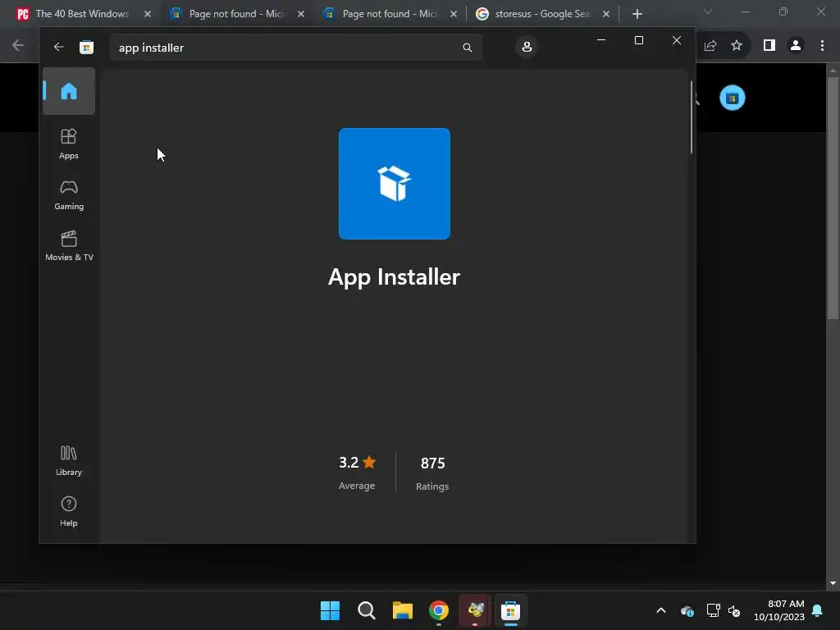The image size is (840, 630).
Task: Toggle Chrome side panel icon
Action: pyautogui.click(x=769, y=46)
